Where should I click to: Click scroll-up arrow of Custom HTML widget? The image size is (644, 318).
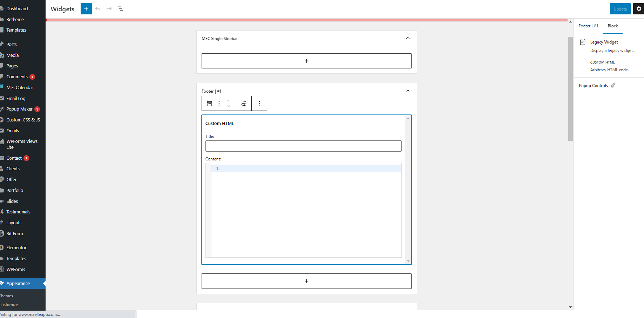(x=408, y=118)
